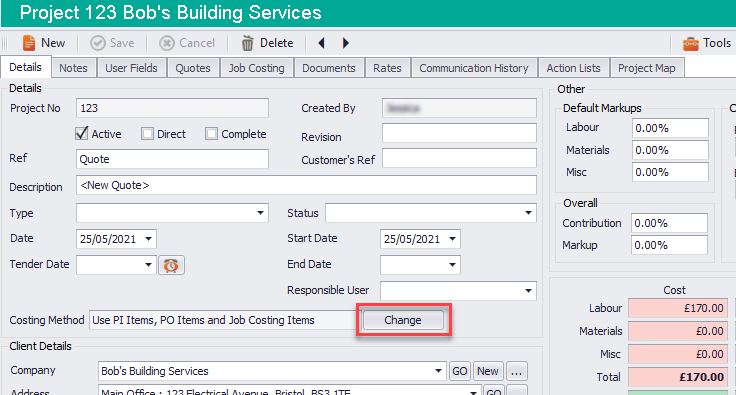Click the overall Markup percentage field
736x395 pixels.
click(x=669, y=245)
